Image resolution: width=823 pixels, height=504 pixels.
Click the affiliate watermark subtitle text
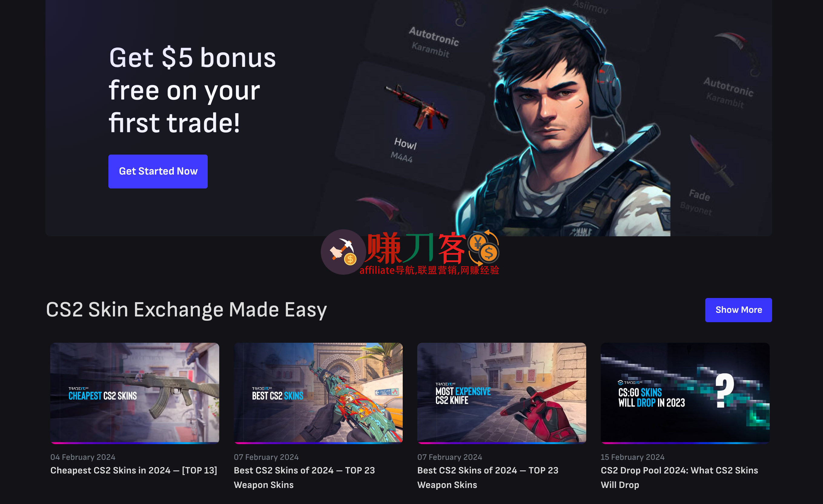429,270
